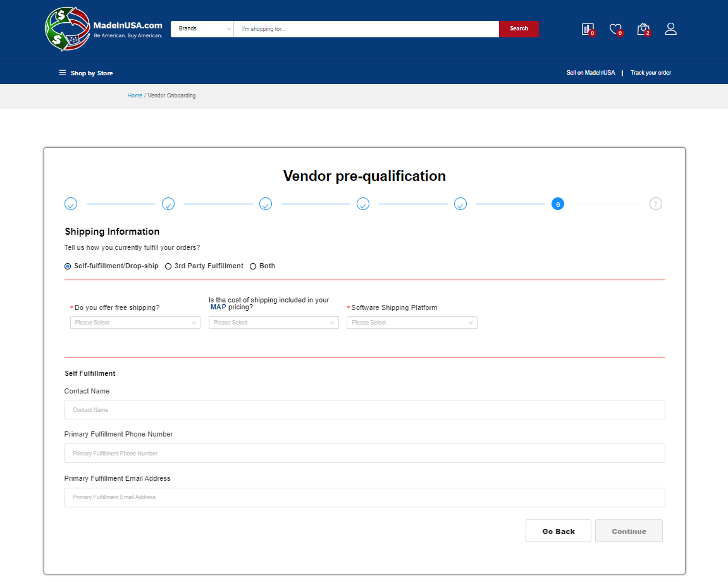Focus the Contact Name input field
This screenshot has width=728, height=582.
[x=364, y=410]
